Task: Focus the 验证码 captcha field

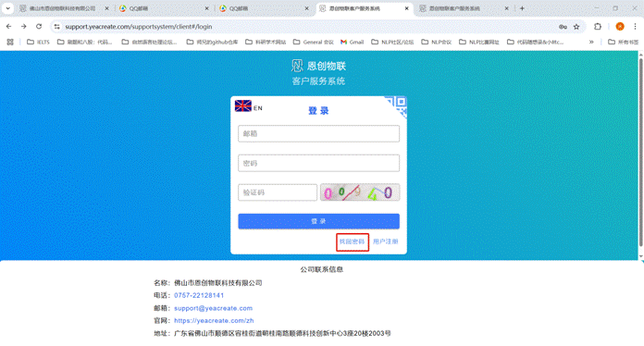Action: coord(278,192)
